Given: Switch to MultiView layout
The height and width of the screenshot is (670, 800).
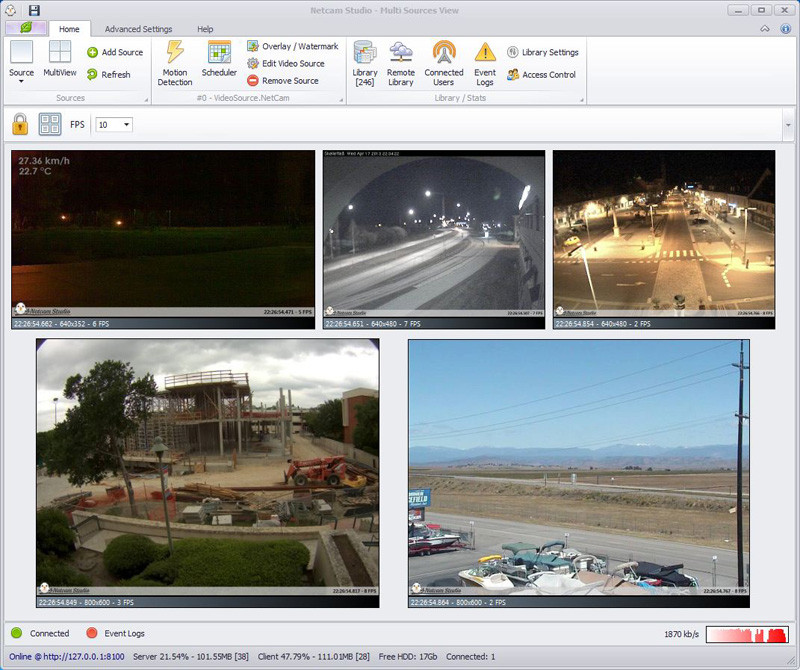Looking at the screenshot, I should click(x=60, y=59).
